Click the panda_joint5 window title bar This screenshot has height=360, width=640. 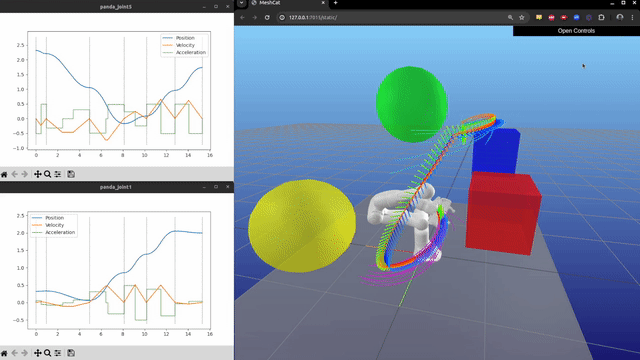pos(116,7)
